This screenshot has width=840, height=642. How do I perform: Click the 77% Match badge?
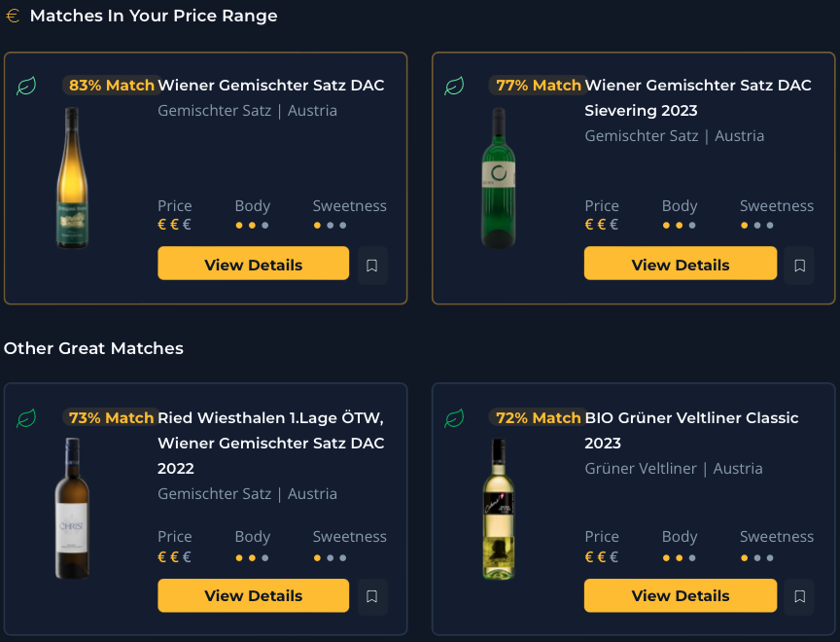[x=538, y=85]
